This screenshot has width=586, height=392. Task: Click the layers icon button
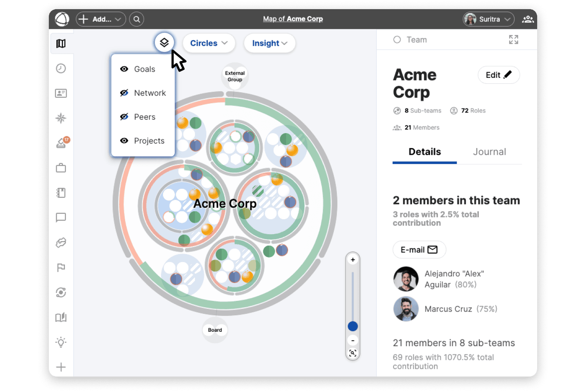pyautogui.click(x=164, y=42)
